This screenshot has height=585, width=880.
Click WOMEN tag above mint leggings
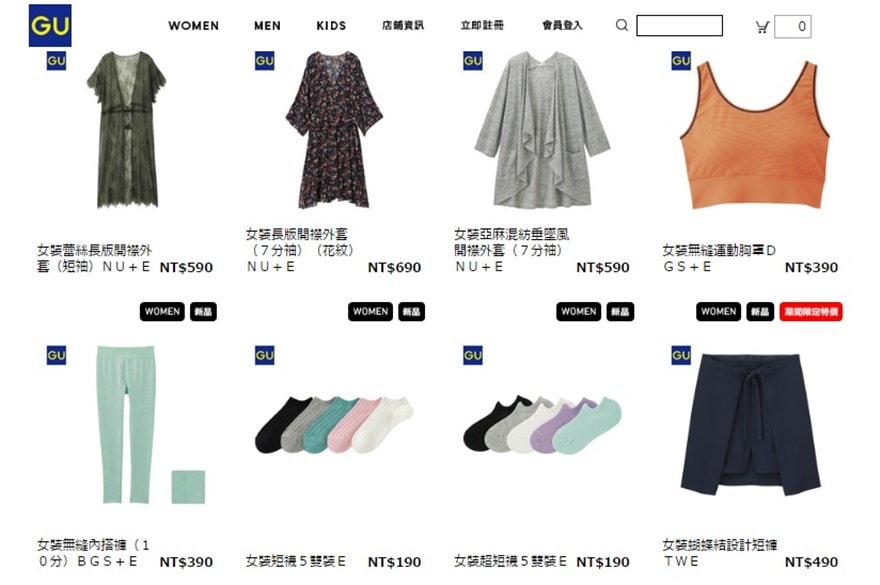(162, 312)
